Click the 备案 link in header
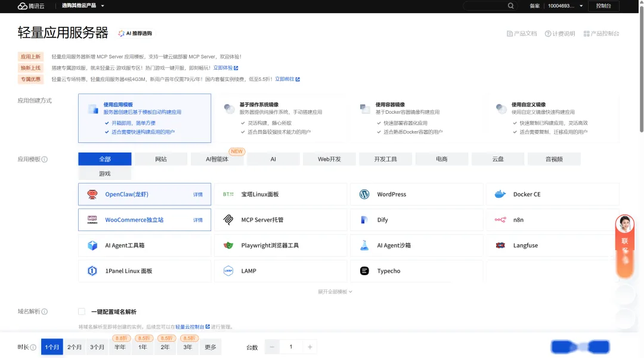The width and height of the screenshot is (644, 358). click(534, 6)
